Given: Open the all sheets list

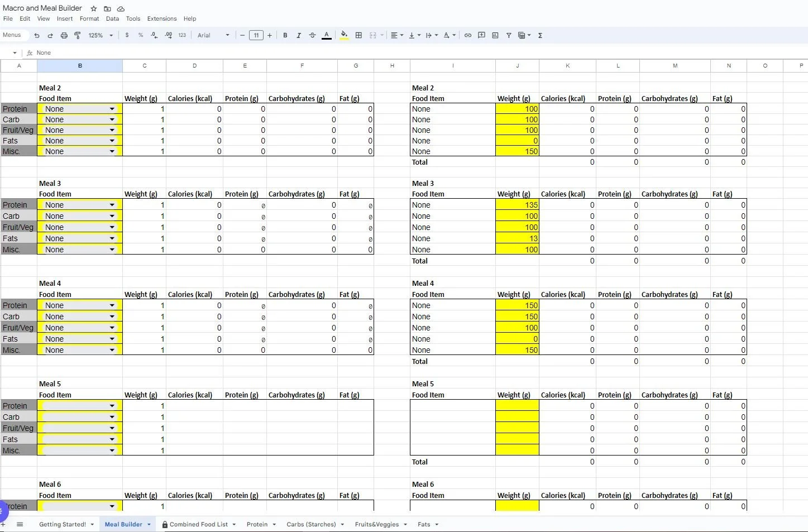Looking at the screenshot, I should click(20, 524).
